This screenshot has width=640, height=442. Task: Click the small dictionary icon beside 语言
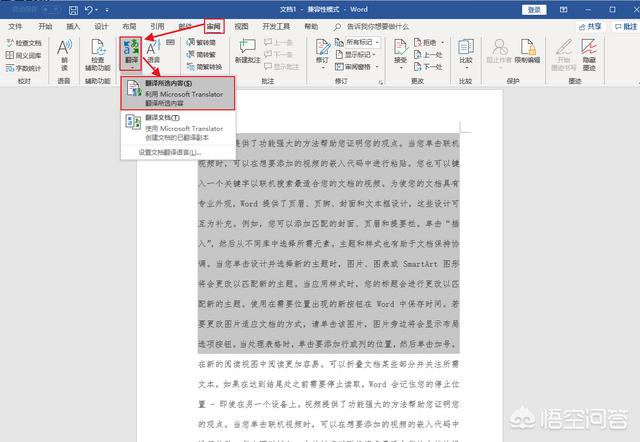click(x=171, y=42)
